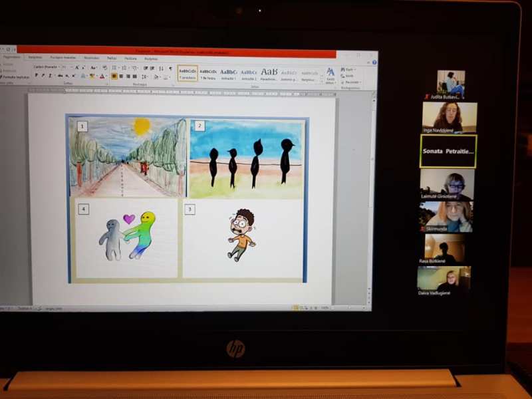The image size is (532, 399).
Task: Click the Shrink Font icon
Action: pos(84,68)
